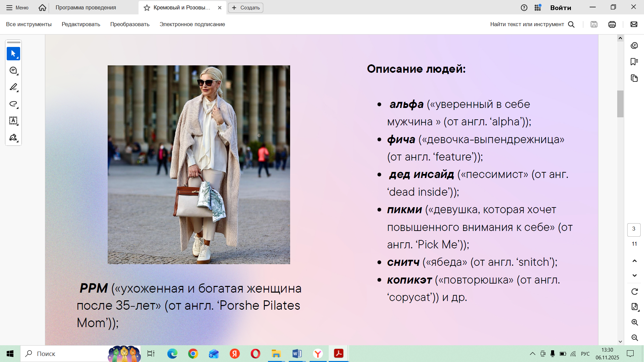The height and width of the screenshot is (362, 644).
Task: Select the arrow selection tool
Action: [x=13, y=54]
